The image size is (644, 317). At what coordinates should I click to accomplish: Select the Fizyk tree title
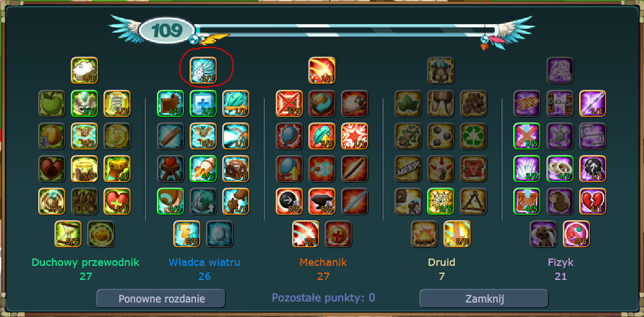click(x=560, y=262)
